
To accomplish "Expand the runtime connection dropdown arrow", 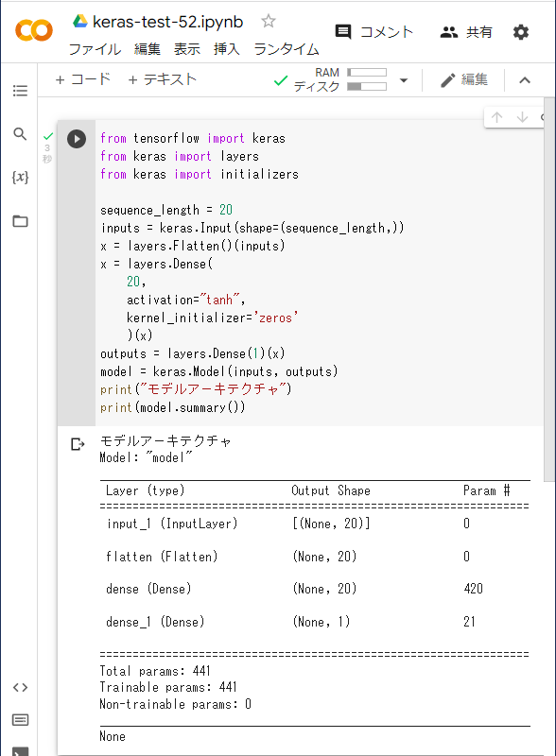I will coord(404,80).
